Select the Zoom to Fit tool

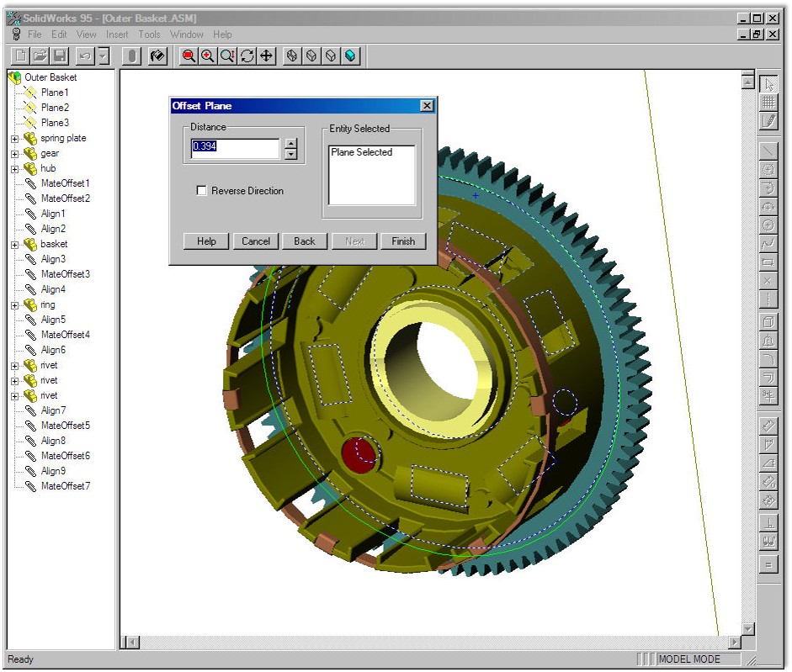pyautogui.click(x=187, y=57)
